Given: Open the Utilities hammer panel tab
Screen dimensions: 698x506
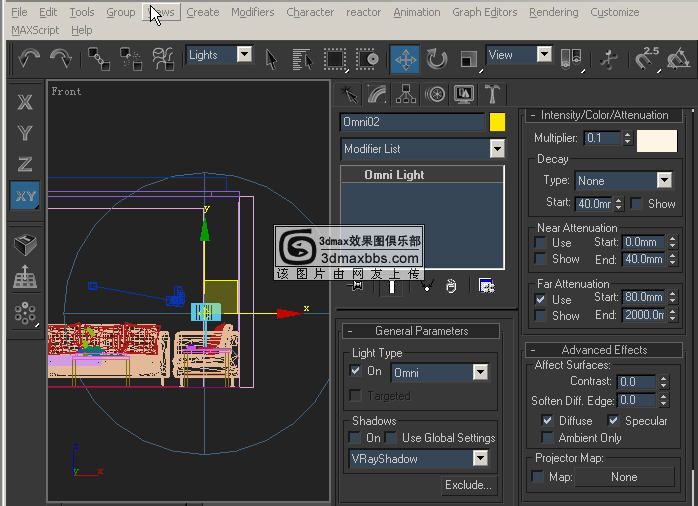Looking at the screenshot, I should tap(492, 94).
